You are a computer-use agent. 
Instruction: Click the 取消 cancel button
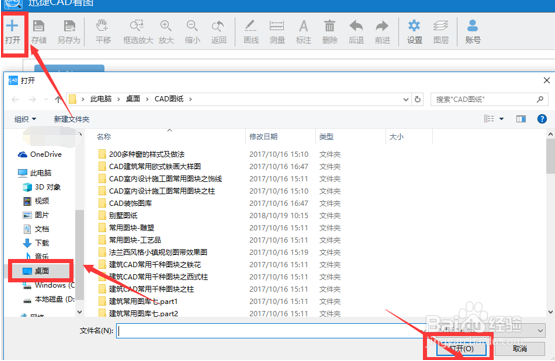pyautogui.click(x=519, y=349)
